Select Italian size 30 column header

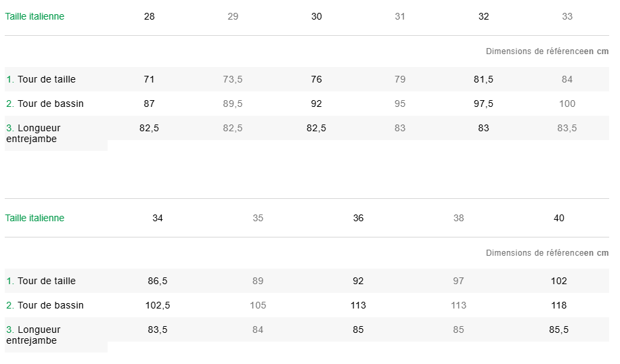point(316,16)
